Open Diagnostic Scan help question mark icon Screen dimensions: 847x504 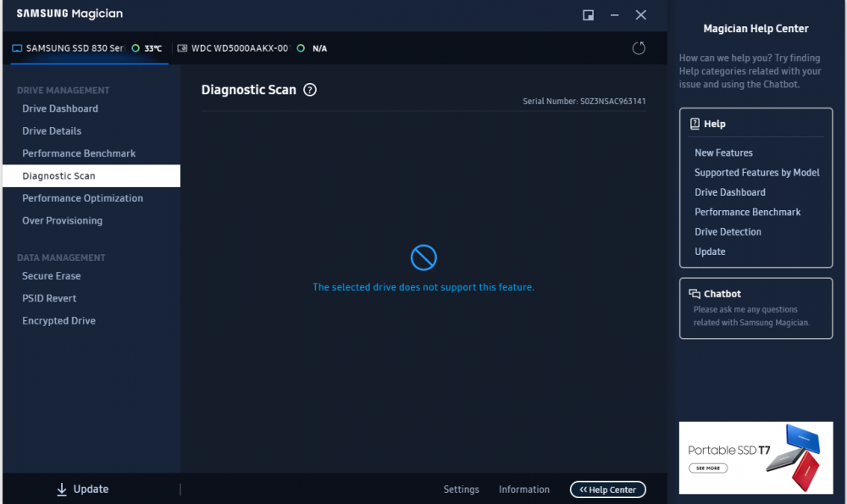tap(310, 90)
